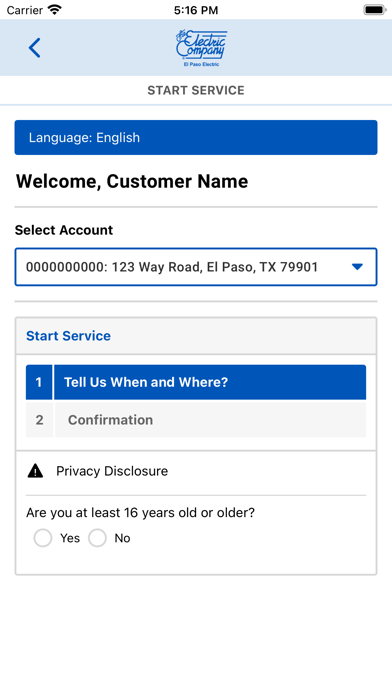Tap the 5:16 PM status bar clock

coord(196,10)
